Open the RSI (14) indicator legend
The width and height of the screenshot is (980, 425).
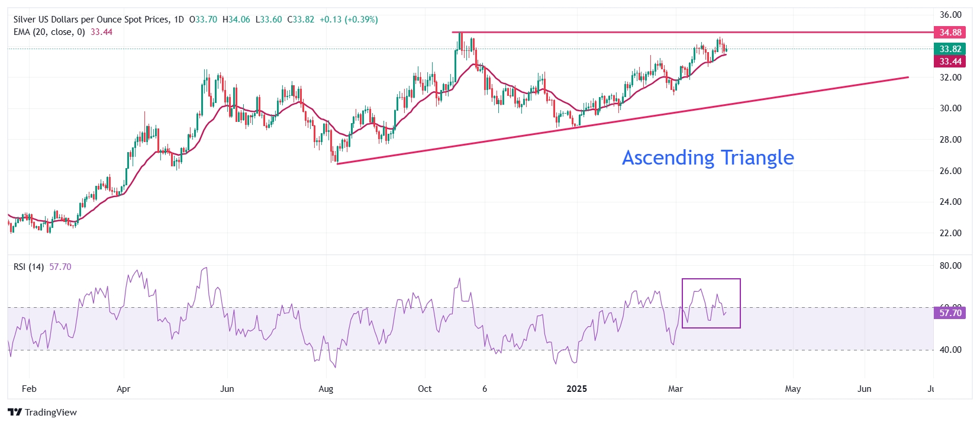(28, 267)
